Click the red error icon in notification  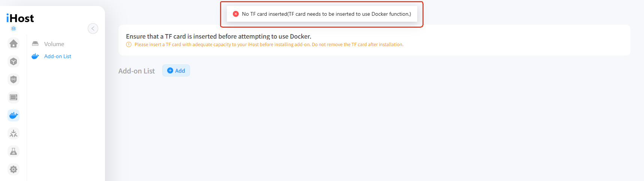[236, 14]
